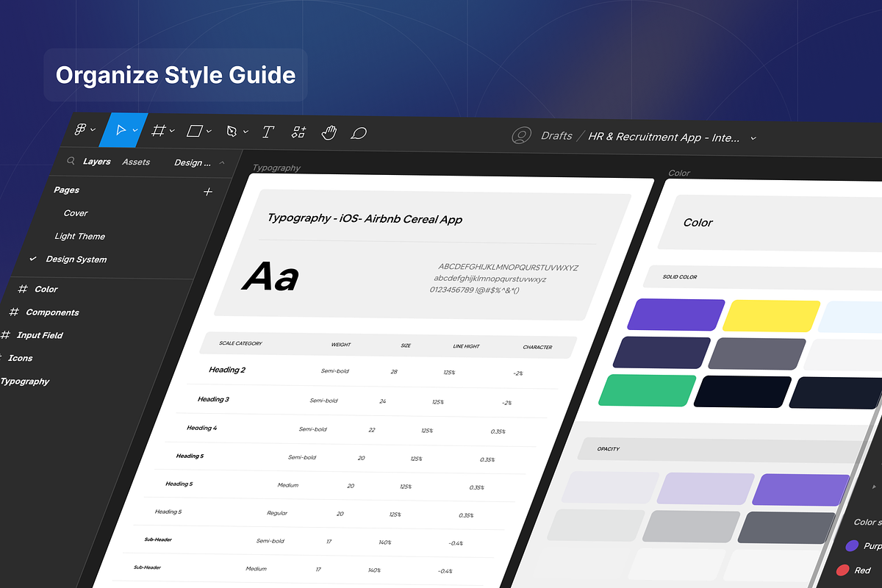The image size is (882, 588).
Task: Click the SCALE CATEGORY column header
Action: [x=240, y=344]
